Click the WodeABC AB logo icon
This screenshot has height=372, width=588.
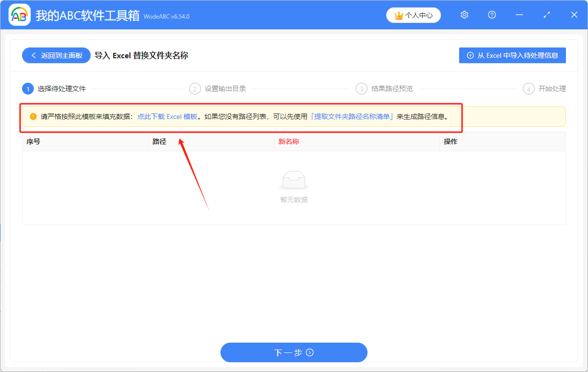(19, 15)
